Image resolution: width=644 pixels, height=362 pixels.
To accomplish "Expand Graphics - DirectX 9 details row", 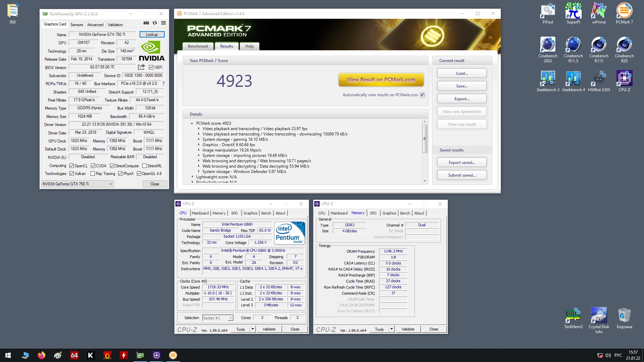I will point(199,145).
